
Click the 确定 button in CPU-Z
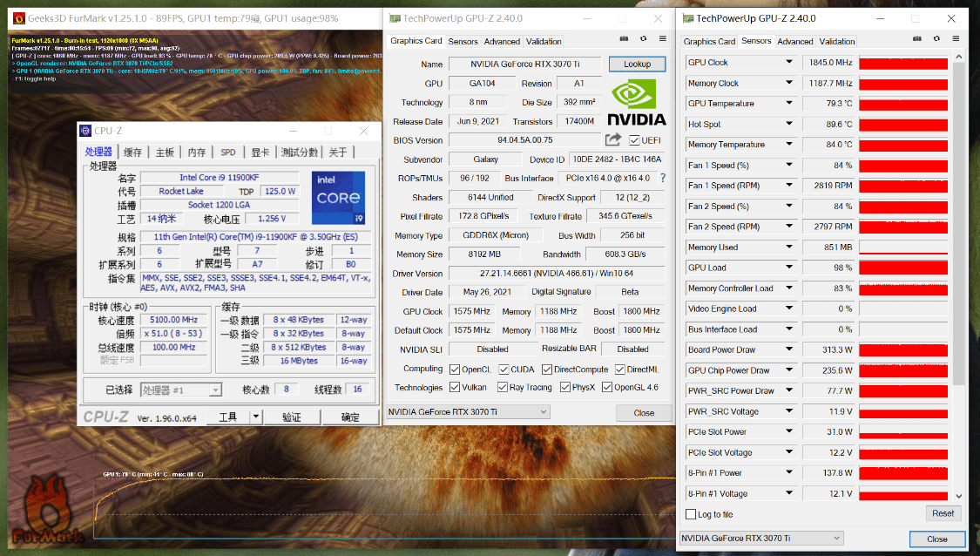pos(350,417)
